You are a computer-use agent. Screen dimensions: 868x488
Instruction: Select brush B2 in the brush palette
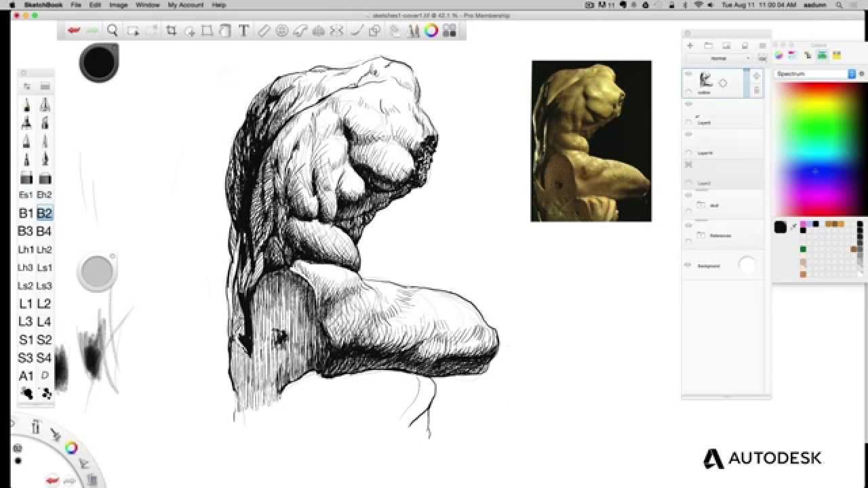click(x=45, y=212)
